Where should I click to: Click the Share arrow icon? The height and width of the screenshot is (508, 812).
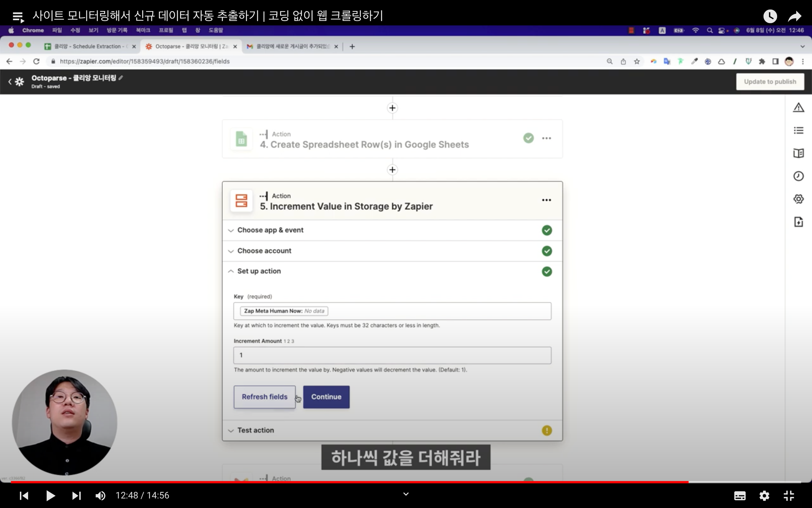[795, 16]
